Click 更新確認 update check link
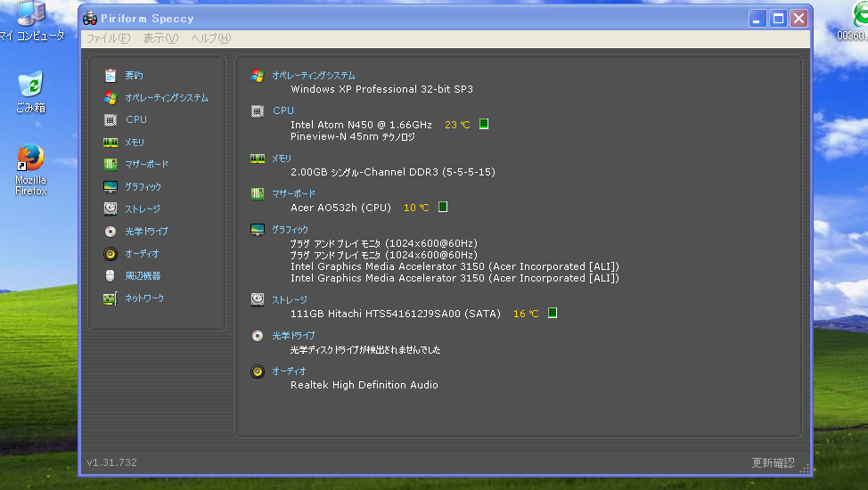 [773, 463]
